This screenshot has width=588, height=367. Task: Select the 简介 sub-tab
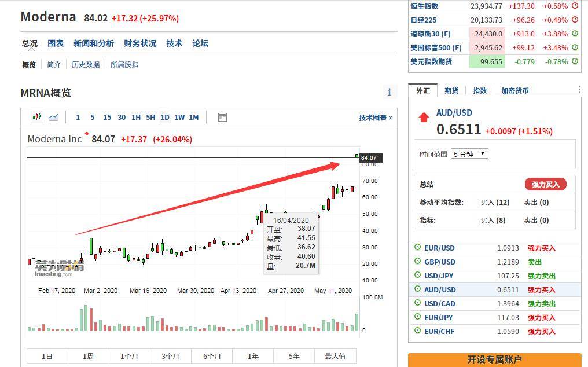[x=54, y=65]
